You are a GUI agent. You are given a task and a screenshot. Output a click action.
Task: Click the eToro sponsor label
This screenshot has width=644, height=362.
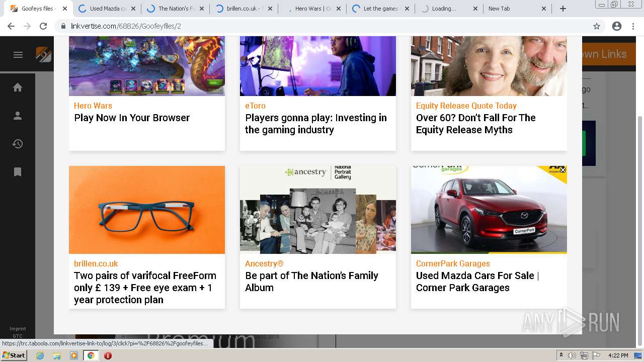click(255, 106)
